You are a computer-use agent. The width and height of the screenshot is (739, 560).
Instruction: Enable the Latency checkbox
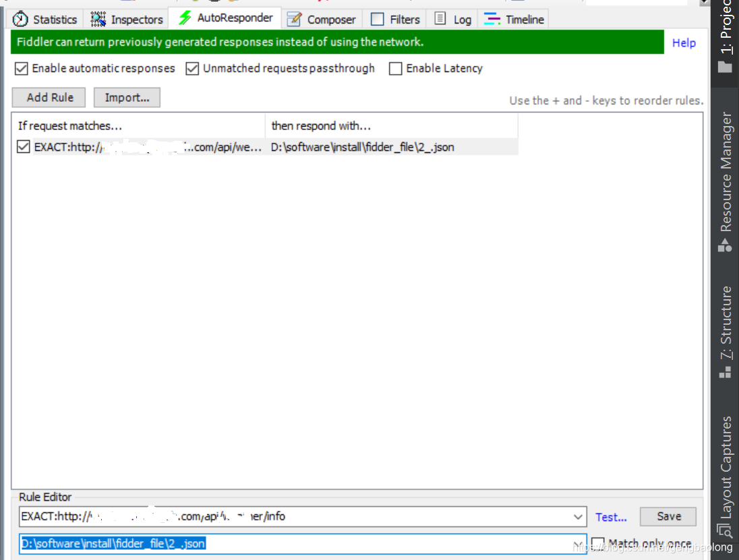[x=395, y=69]
